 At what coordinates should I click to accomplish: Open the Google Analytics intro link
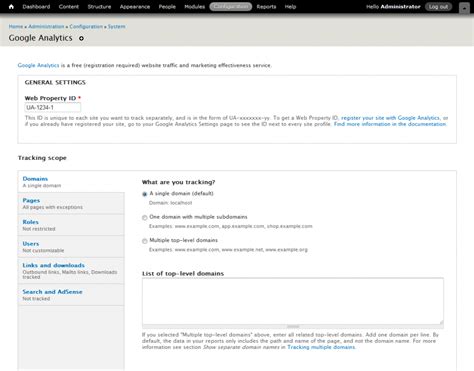38,65
